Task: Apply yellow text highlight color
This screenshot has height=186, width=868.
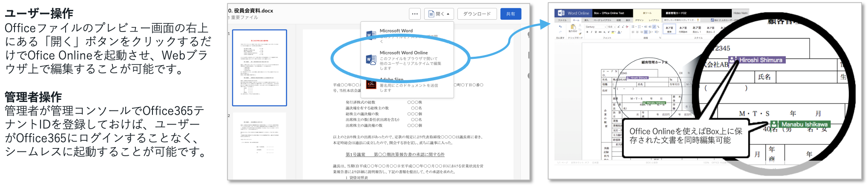Action: pyautogui.click(x=613, y=32)
